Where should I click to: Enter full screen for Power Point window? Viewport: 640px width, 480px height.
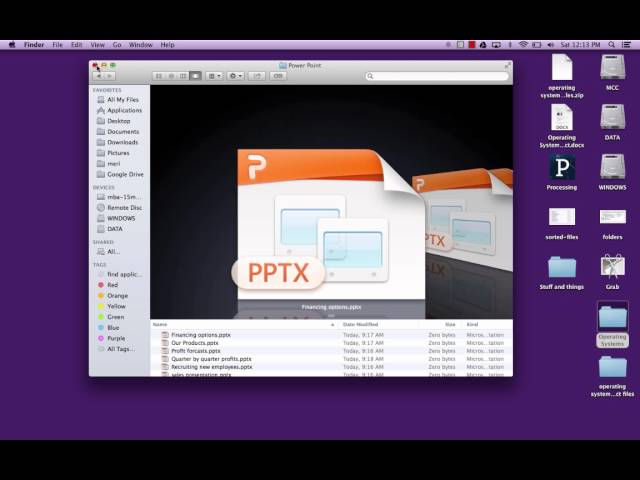pyautogui.click(x=507, y=65)
